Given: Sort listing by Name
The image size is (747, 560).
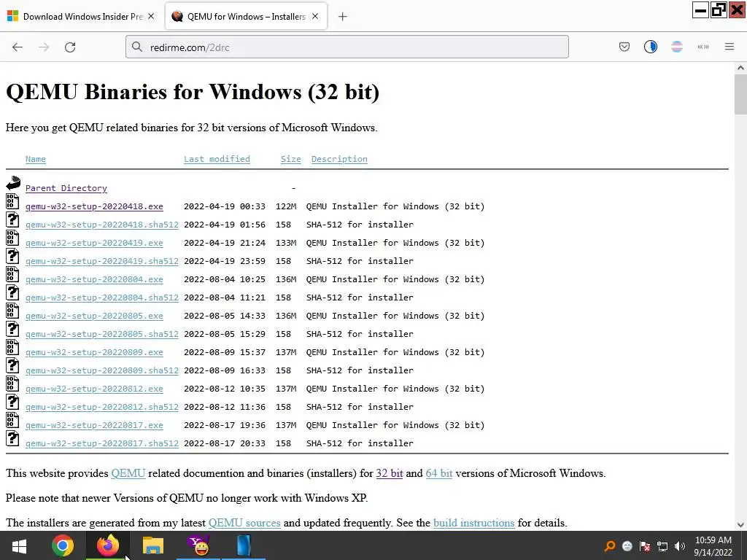Looking at the screenshot, I should (x=36, y=159).
